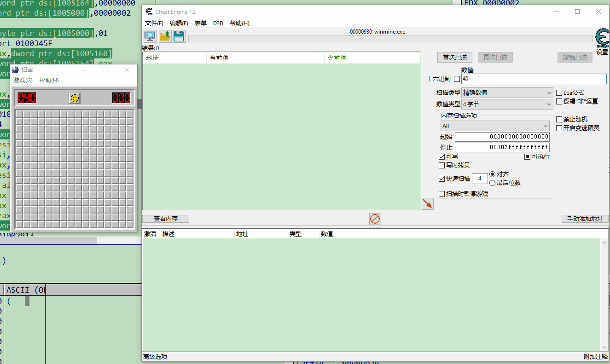Click the Minesweeper smiley face button
This screenshot has width=610, height=364.
click(75, 98)
